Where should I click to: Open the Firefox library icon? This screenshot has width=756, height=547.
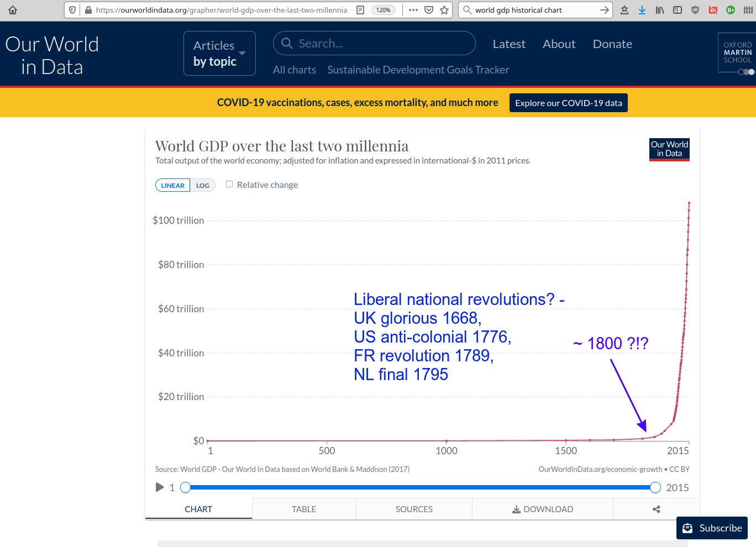(x=660, y=10)
